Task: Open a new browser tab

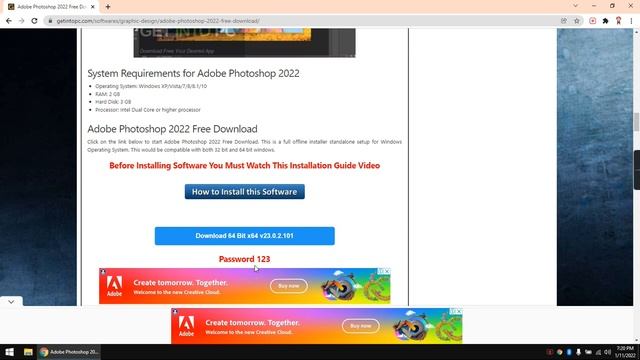Action: tap(108, 7)
